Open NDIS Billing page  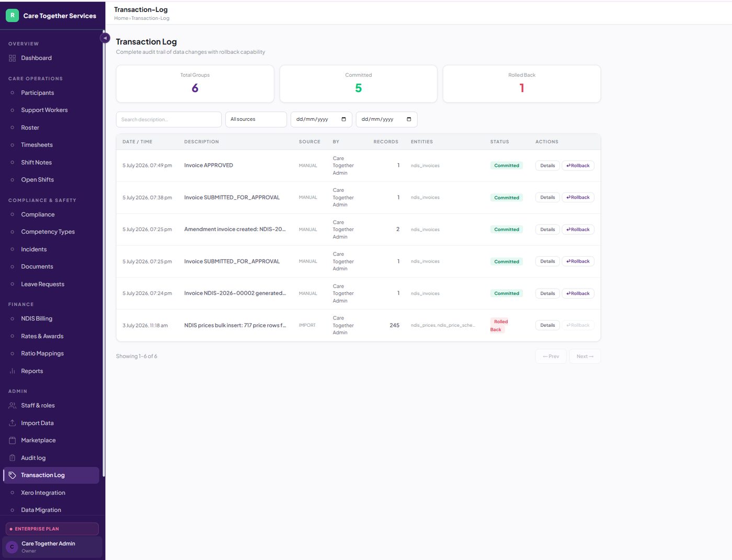51,318
